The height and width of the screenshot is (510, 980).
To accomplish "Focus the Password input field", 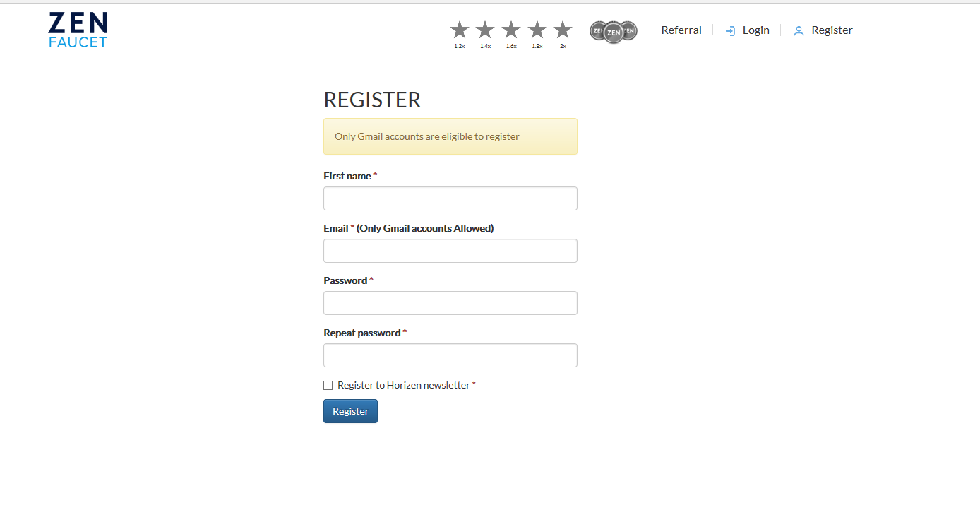I will point(450,303).
